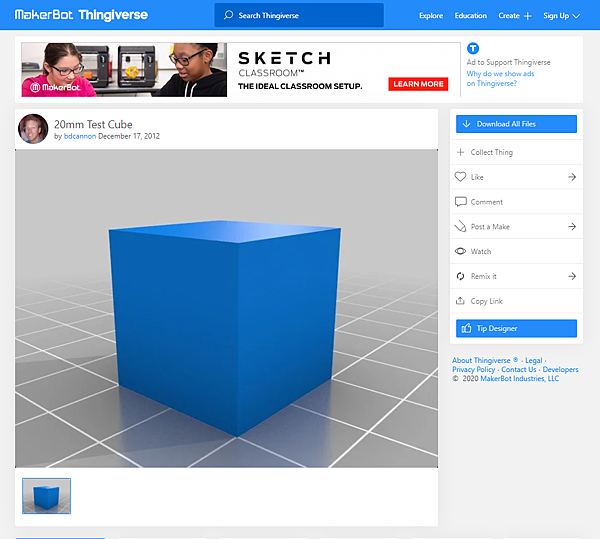
Task: Click the 'Ad to Support Thingiverse' text
Action: pos(508,62)
